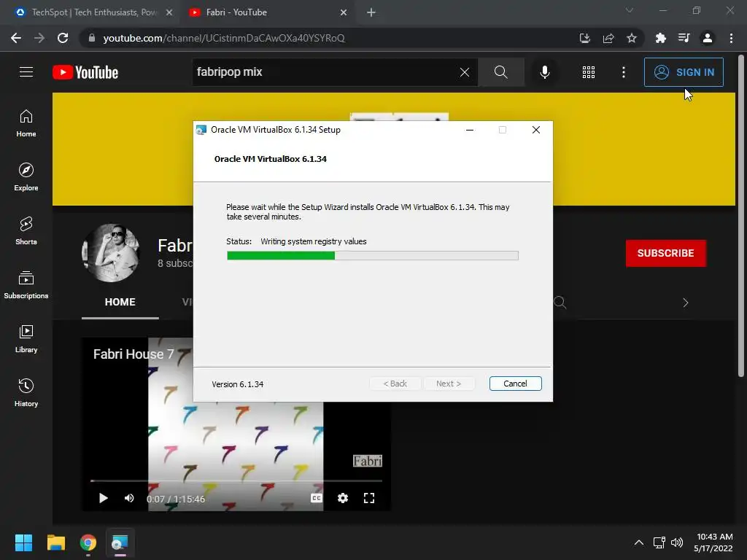
Task: Open the Chrome extensions puzzle icon
Action: coord(660,38)
